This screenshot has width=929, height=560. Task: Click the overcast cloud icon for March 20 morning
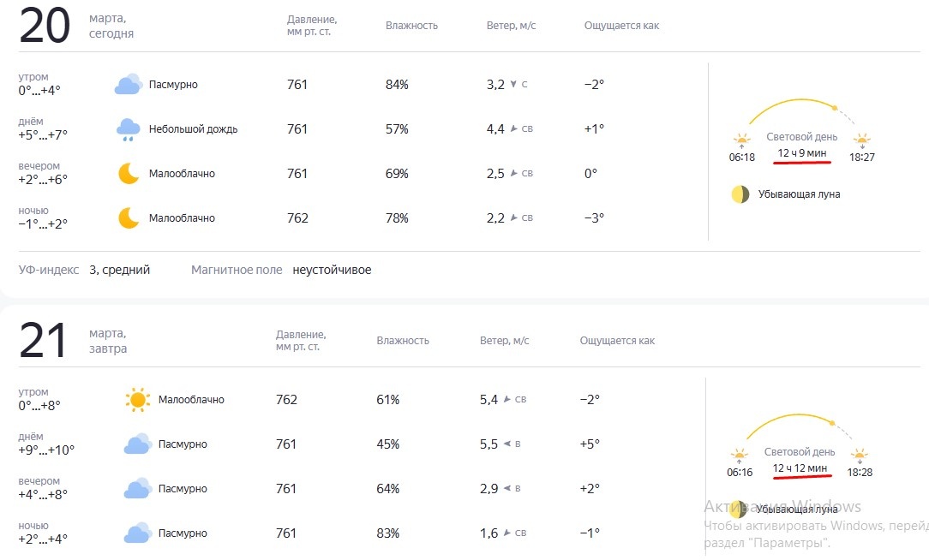tap(128, 85)
